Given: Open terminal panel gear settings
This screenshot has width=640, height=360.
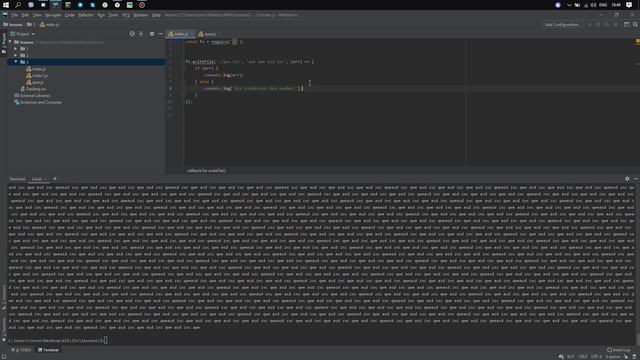Looking at the screenshot, I should click(x=627, y=179).
